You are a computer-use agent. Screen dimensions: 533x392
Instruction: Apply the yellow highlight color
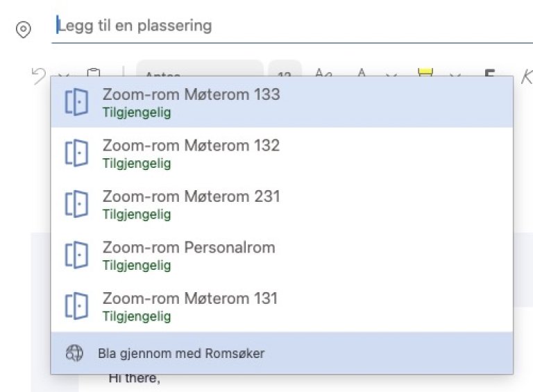(x=425, y=73)
